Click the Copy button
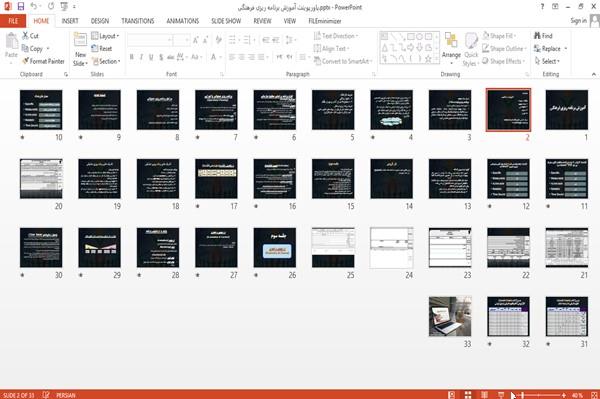Image resolution: width=600 pixels, height=399 pixels. (x=32, y=49)
